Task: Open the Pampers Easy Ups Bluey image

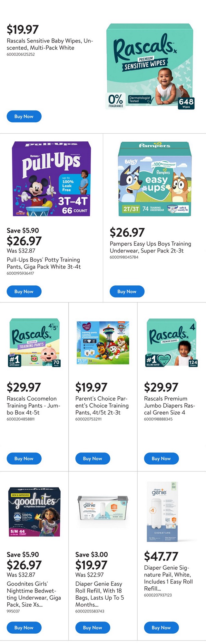Action: [154, 179]
